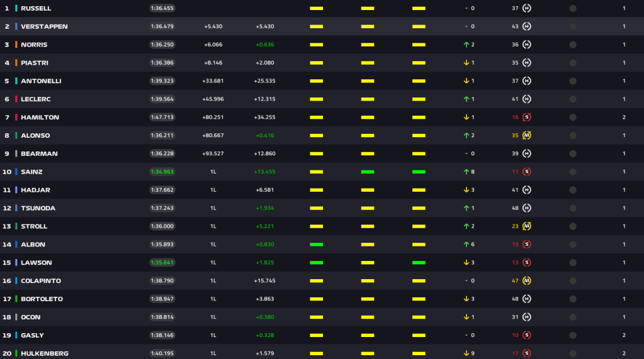Select driver name COLAPINTO

tap(41, 280)
